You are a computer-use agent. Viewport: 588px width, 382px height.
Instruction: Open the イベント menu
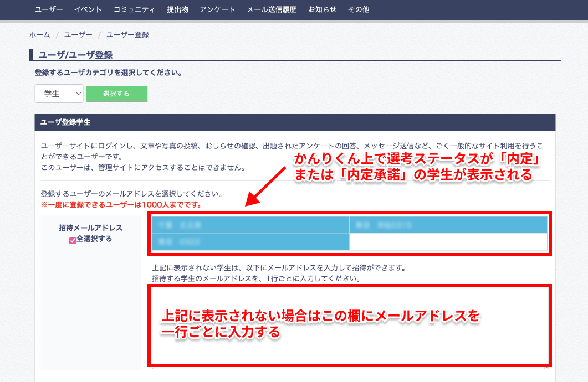(x=88, y=9)
